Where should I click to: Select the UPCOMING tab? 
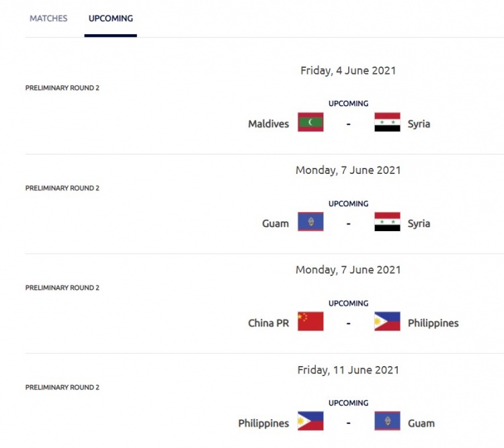[111, 19]
